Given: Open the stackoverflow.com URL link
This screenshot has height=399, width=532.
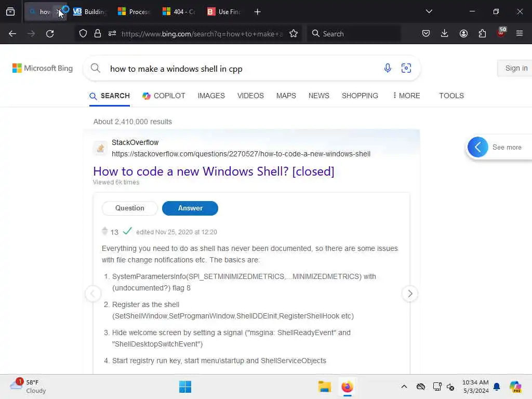Looking at the screenshot, I should tap(241, 154).
